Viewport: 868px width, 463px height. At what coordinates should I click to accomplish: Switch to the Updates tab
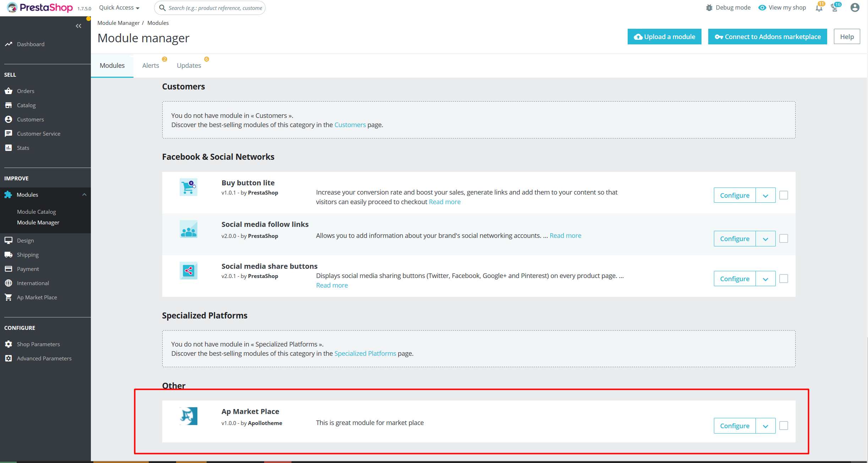click(189, 65)
